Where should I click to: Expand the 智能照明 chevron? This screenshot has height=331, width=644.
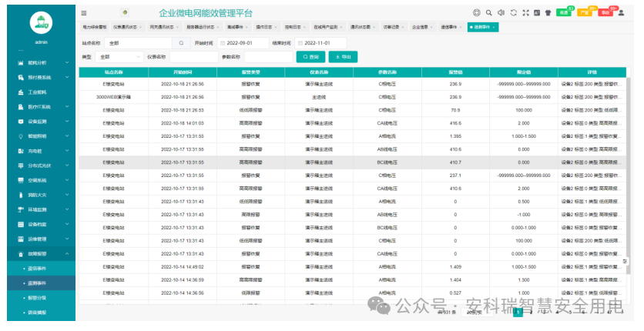coord(67,136)
